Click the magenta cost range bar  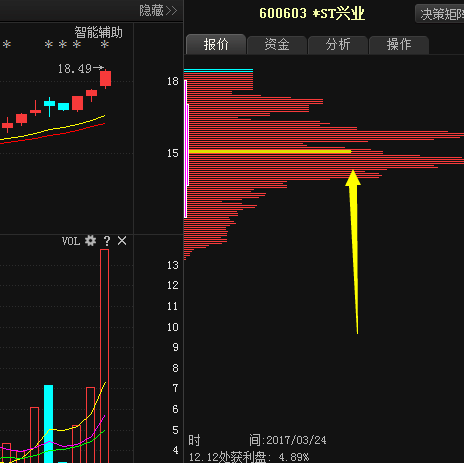186,149
